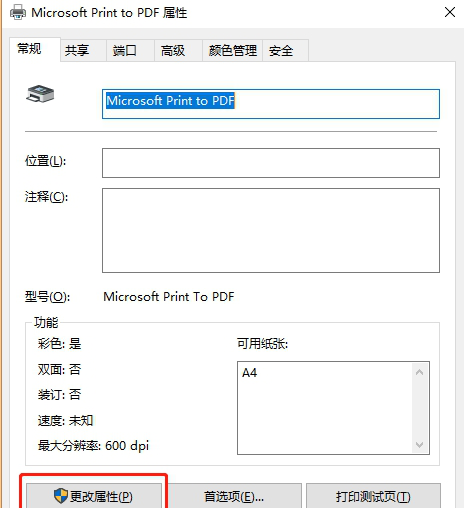Open the 端口 tab
This screenshot has height=528, width=464.
(x=131, y=51)
